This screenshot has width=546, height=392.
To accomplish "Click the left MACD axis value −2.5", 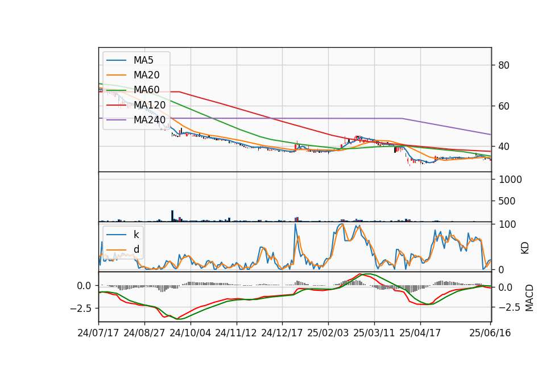I will point(80,308).
